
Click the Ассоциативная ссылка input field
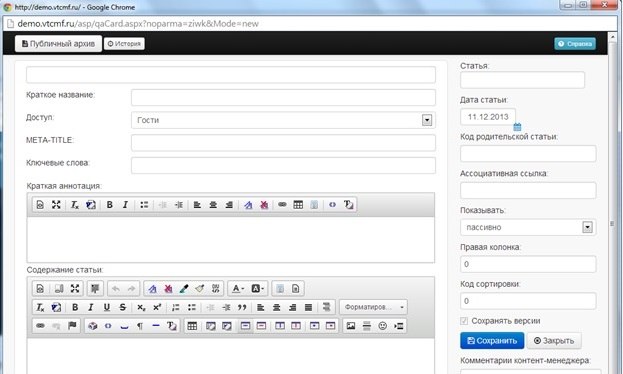528,190
